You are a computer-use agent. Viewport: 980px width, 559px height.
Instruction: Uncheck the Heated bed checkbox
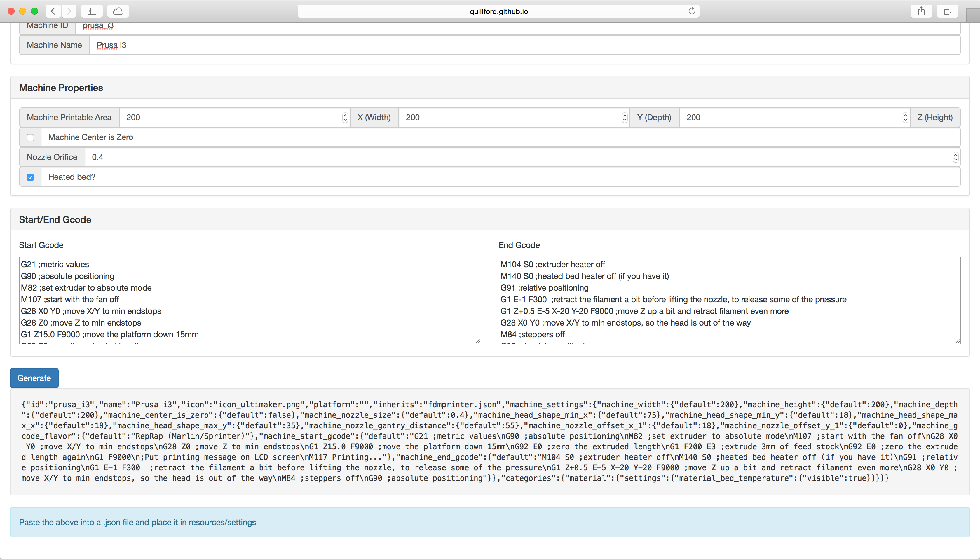[x=30, y=177]
